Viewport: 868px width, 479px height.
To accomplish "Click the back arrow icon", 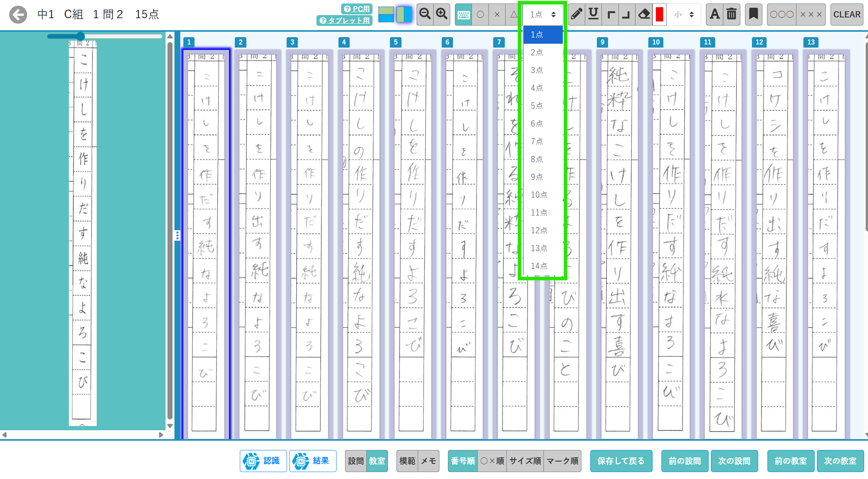I will tap(18, 15).
